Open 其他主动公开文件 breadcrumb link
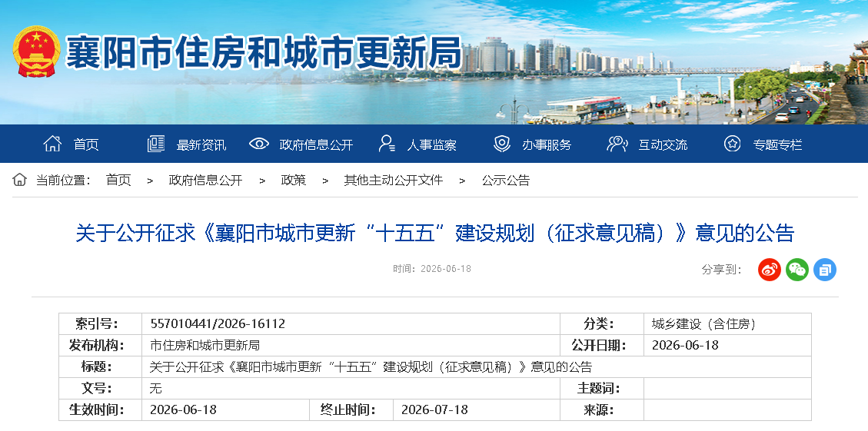This screenshot has width=868, height=431. coord(394,181)
